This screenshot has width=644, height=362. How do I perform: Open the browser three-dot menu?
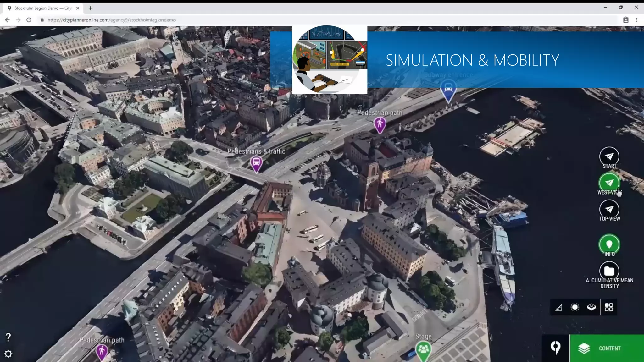637,20
